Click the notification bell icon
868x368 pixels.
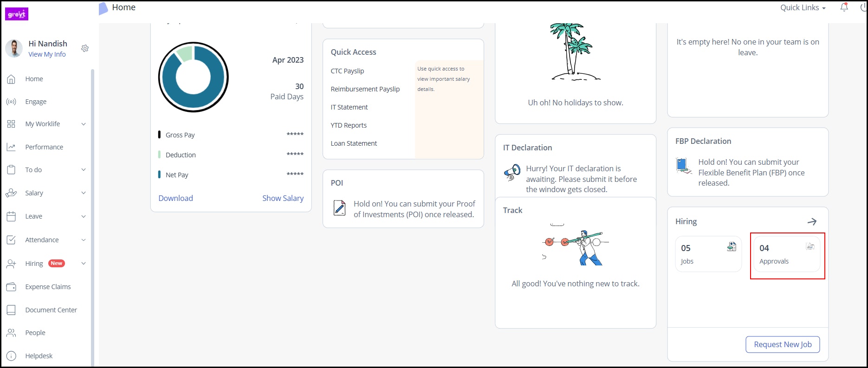[844, 7]
